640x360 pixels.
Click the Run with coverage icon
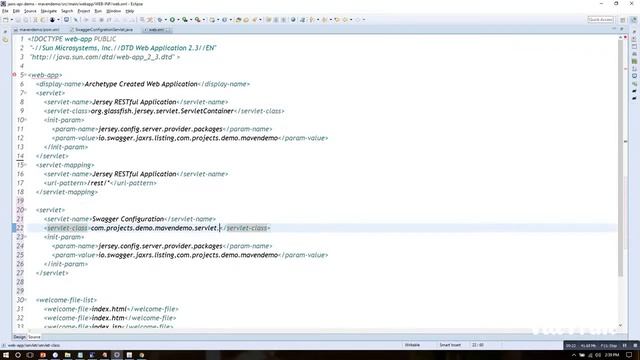click(185, 20)
